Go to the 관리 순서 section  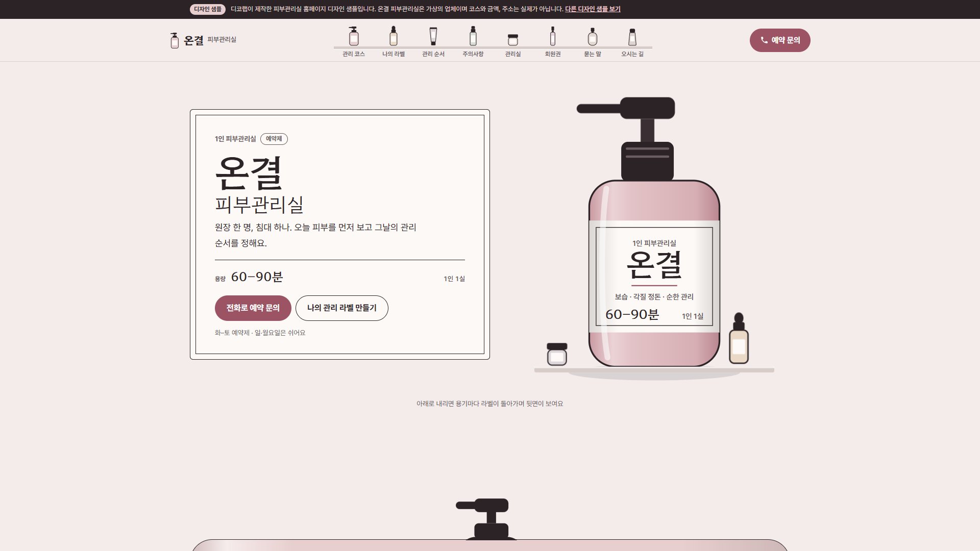(433, 54)
